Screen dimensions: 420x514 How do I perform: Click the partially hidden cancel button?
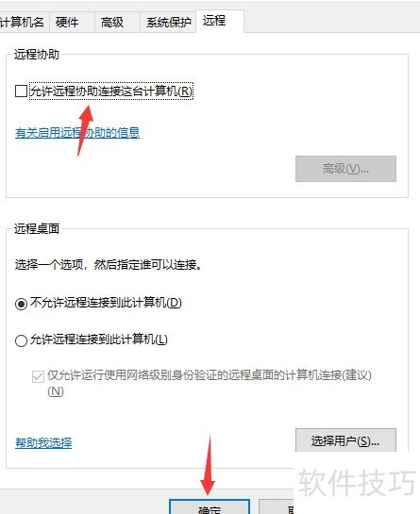coord(277,507)
